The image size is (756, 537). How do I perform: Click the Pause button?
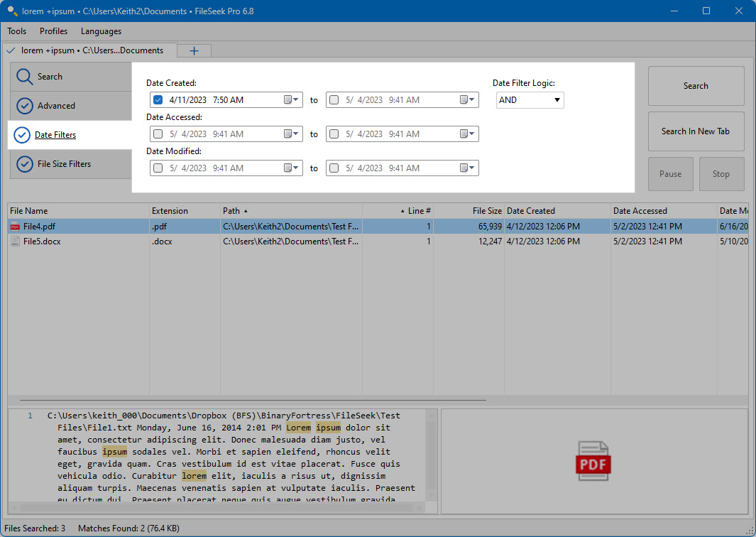pyautogui.click(x=671, y=174)
